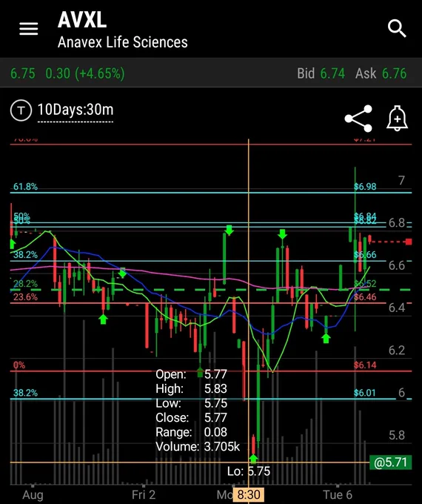Open the 10Days:30m timeframe selector

point(76,110)
